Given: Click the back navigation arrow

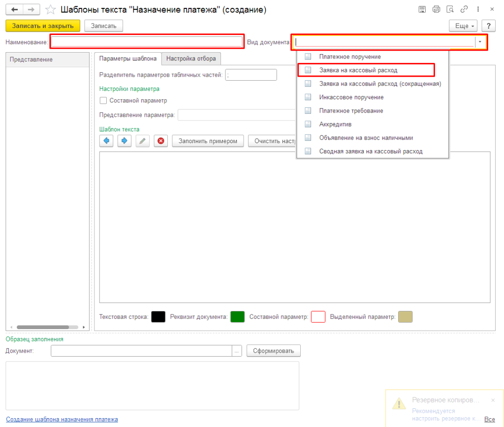Looking at the screenshot, I should click(15, 9).
